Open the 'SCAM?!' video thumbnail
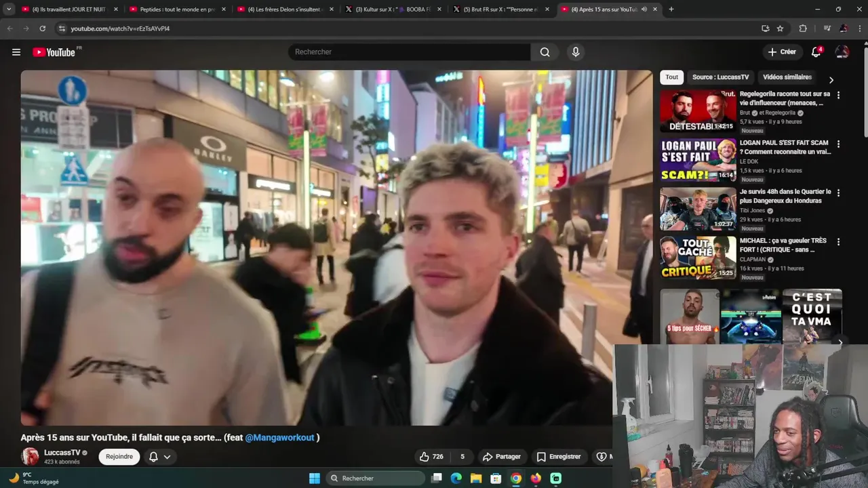 click(698, 160)
